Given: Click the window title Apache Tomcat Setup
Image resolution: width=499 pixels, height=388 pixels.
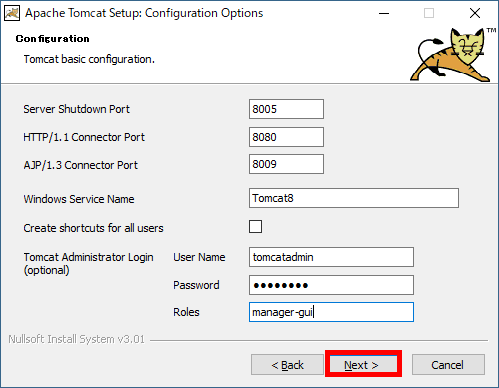Looking at the screenshot, I should (x=144, y=13).
